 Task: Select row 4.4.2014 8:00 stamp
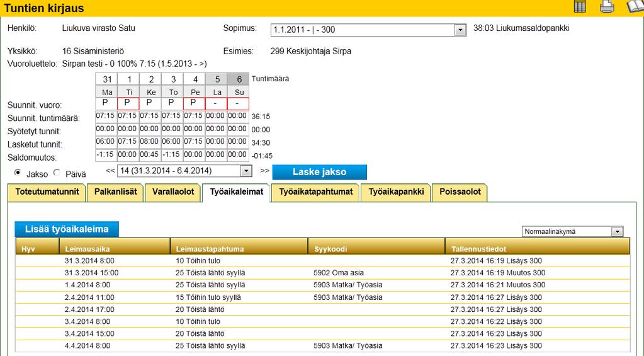point(322,346)
